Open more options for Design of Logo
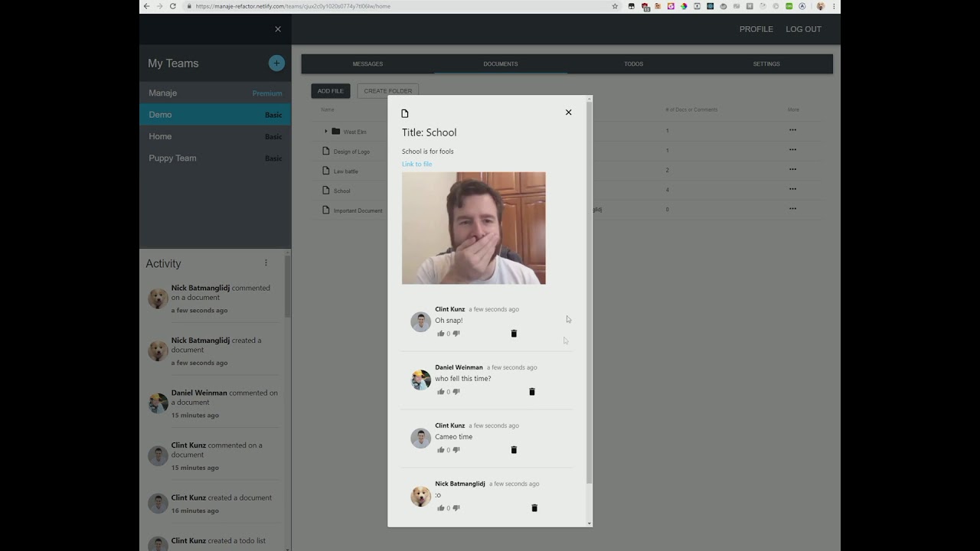The image size is (980, 551). 792,150
